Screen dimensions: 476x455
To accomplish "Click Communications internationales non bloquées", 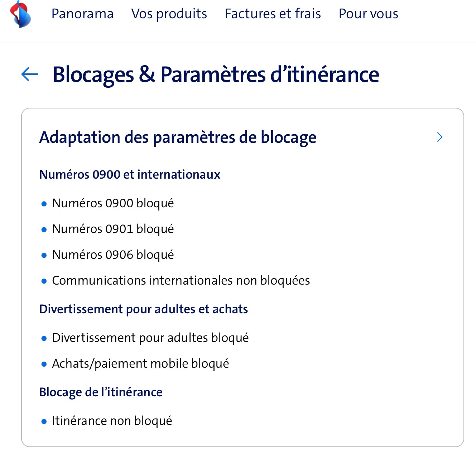I will click(x=181, y=281).
